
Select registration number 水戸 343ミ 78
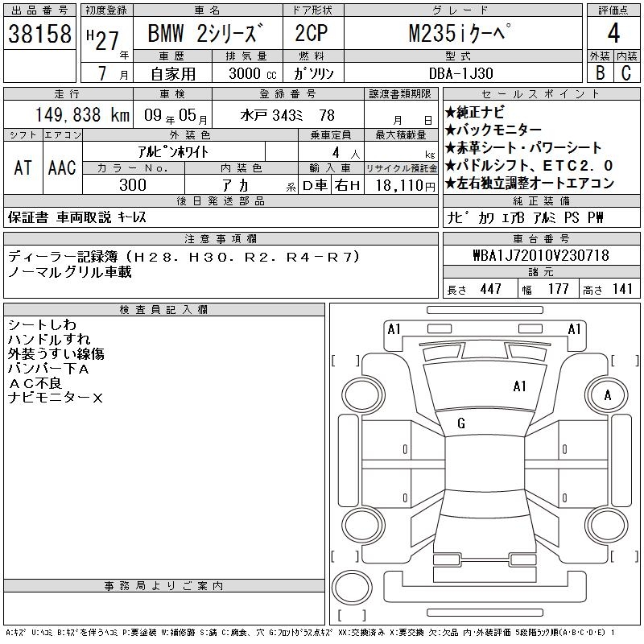pyautogui.click(x=287, y=115)
